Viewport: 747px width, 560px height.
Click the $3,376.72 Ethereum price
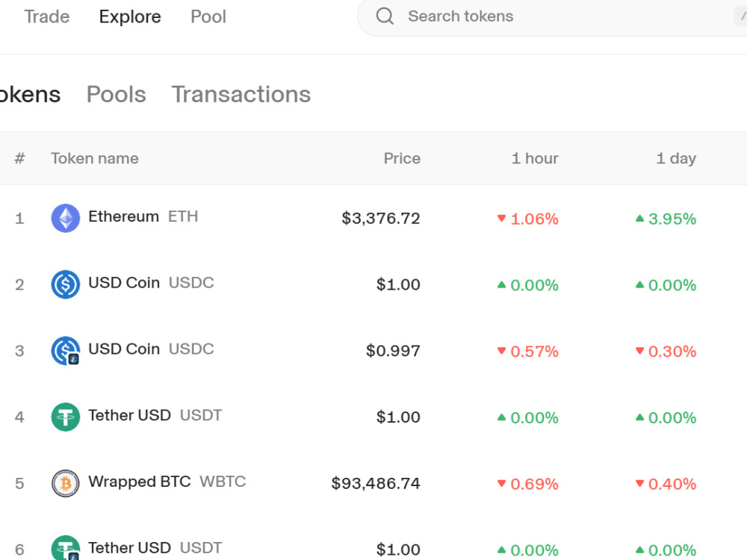tap(381, 219)
